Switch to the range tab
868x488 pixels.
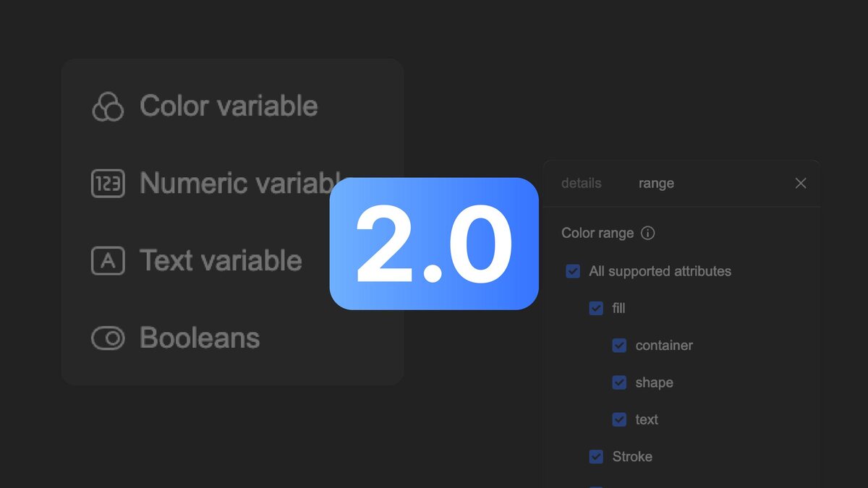click(x=656, y=184)
